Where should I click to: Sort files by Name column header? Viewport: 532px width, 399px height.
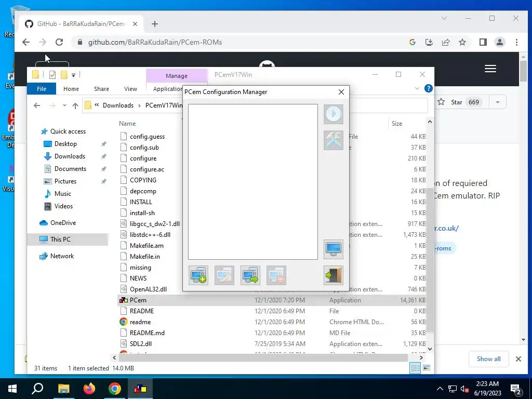coord(127,124)
